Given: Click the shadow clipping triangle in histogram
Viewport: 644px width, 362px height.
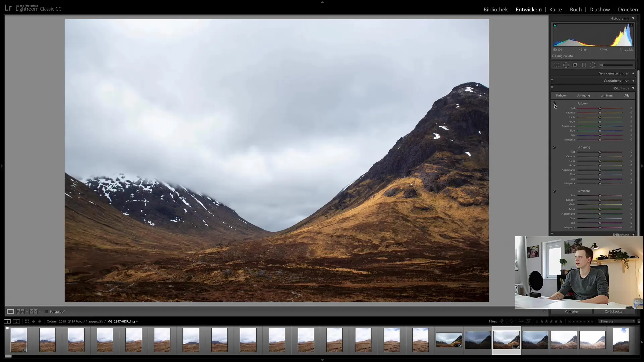Looking at the screenshot, I should tap(555, 25).
